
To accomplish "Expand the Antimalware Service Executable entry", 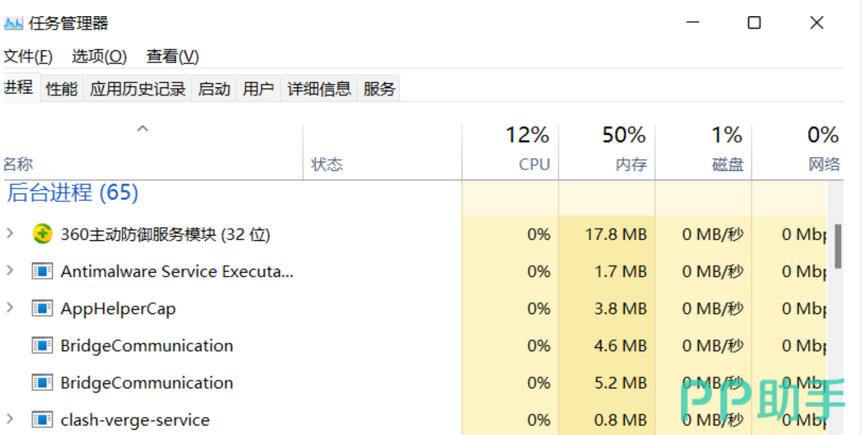I will click(x=10, y=271).
